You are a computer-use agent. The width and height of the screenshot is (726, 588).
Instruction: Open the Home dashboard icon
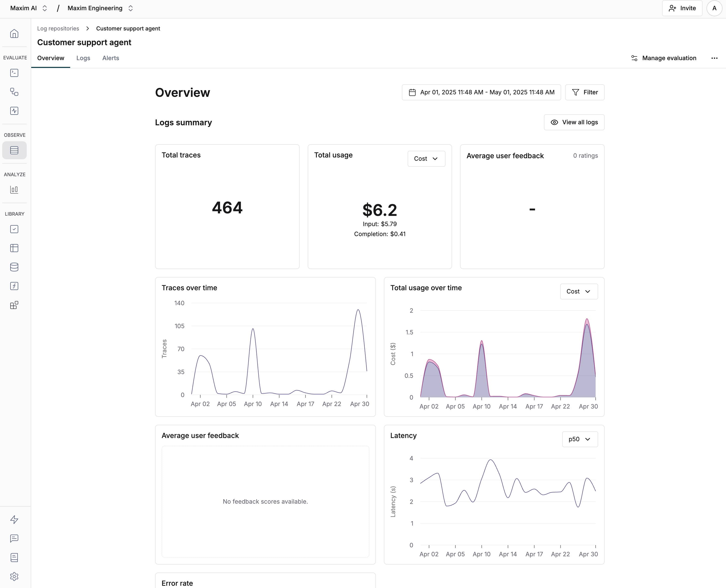[x=14, y=33]
